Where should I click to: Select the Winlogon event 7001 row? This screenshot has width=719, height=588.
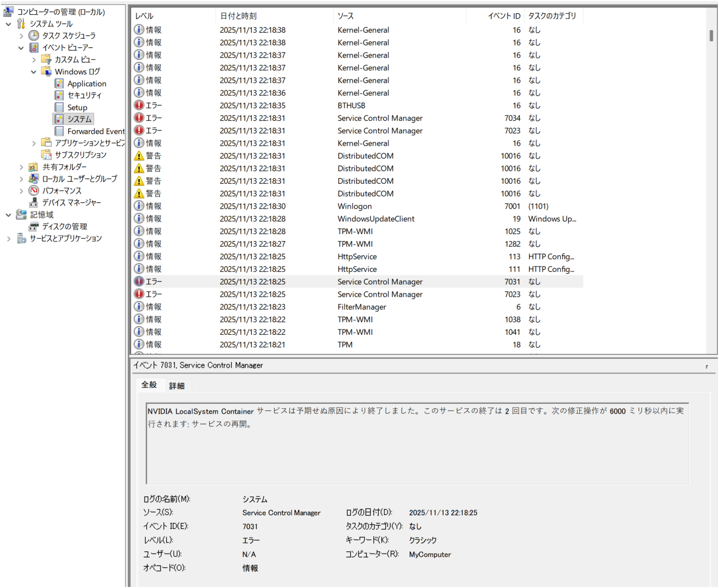pos(355,206)
